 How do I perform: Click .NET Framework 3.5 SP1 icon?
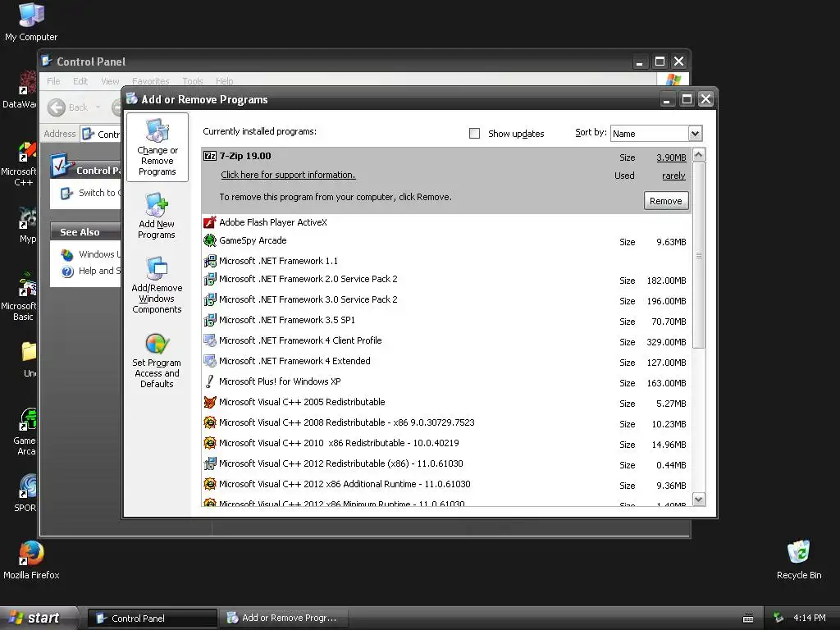point(210,321)
